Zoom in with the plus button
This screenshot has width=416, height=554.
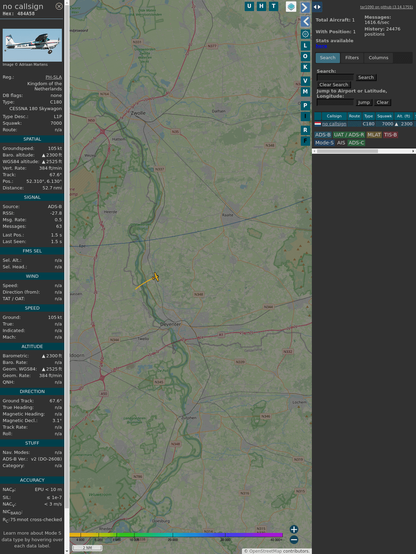coord(294,529)
